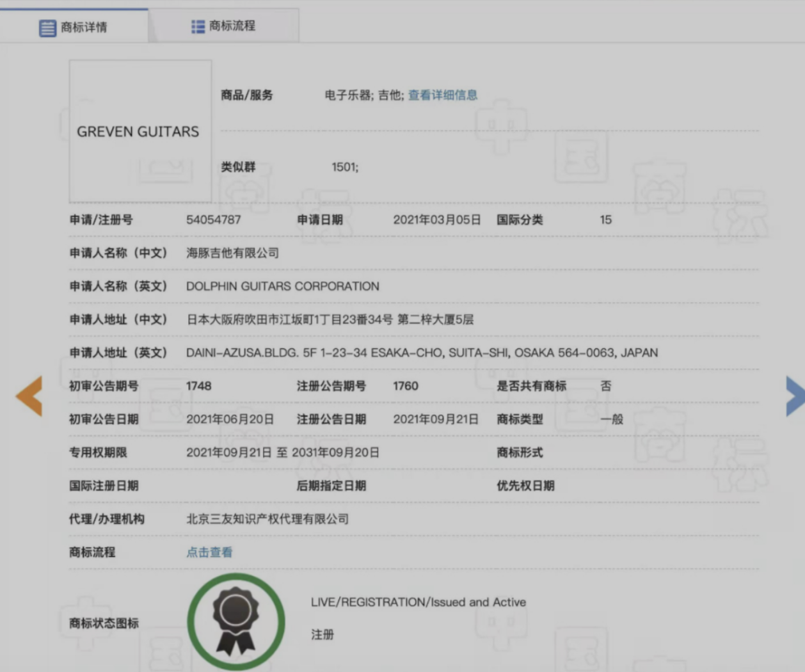Select preliminary announcement date 2021年06月20日
Screen dimensions: 805x672
point(230,420)
